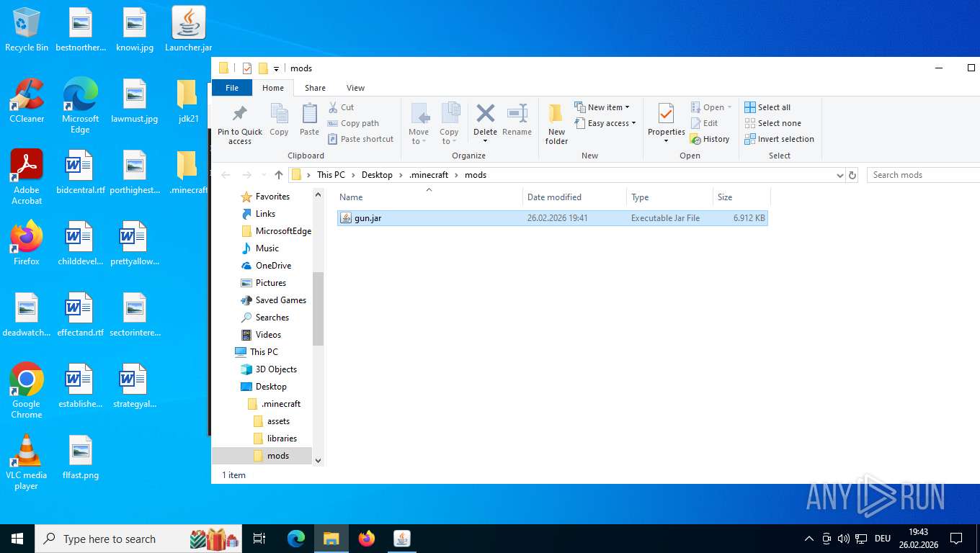Open the Easy access dropdown

coord(606,123)
